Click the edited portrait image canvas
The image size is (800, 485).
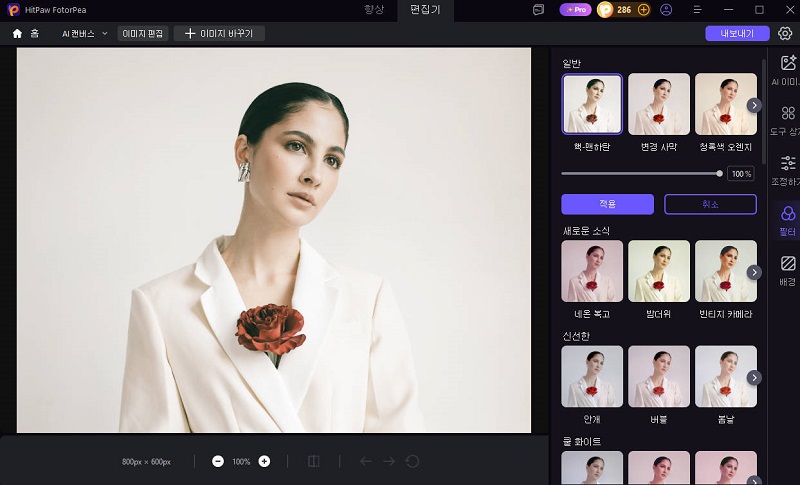(x=273, y=240)
